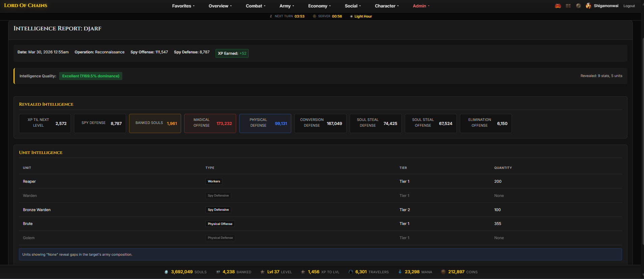Click the page's vertical scrollbar
The width and height of the screenshot is (644, 279).
point(642,135)
